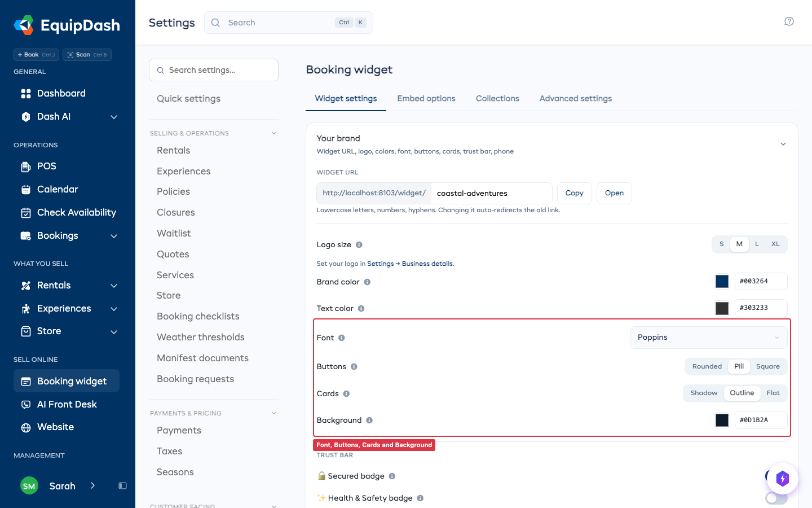Screen dimensions: 812x508
Task: Click the Dashboard grid icon
Action: pyautogui.click(x=26, y=94)
